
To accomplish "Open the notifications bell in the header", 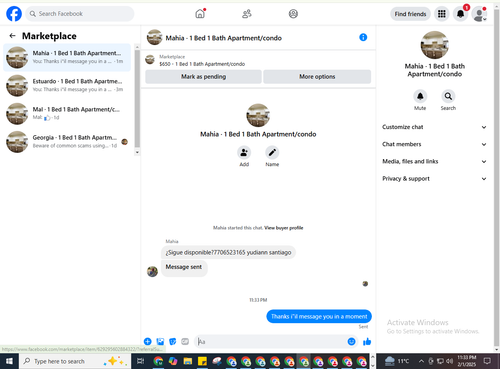I will click(460, 14).
